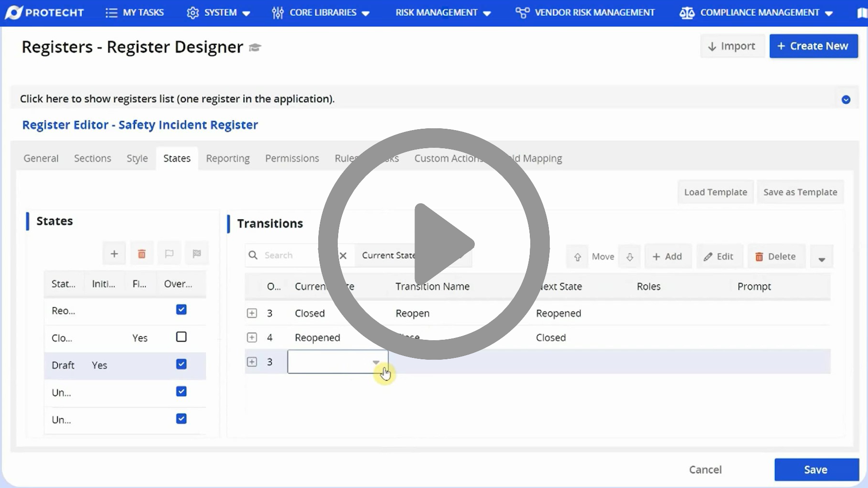Screen dimensions: 868x488
Task: Open the knowledge base book icon
Action: pyautogui.click(x=862, y=12)
